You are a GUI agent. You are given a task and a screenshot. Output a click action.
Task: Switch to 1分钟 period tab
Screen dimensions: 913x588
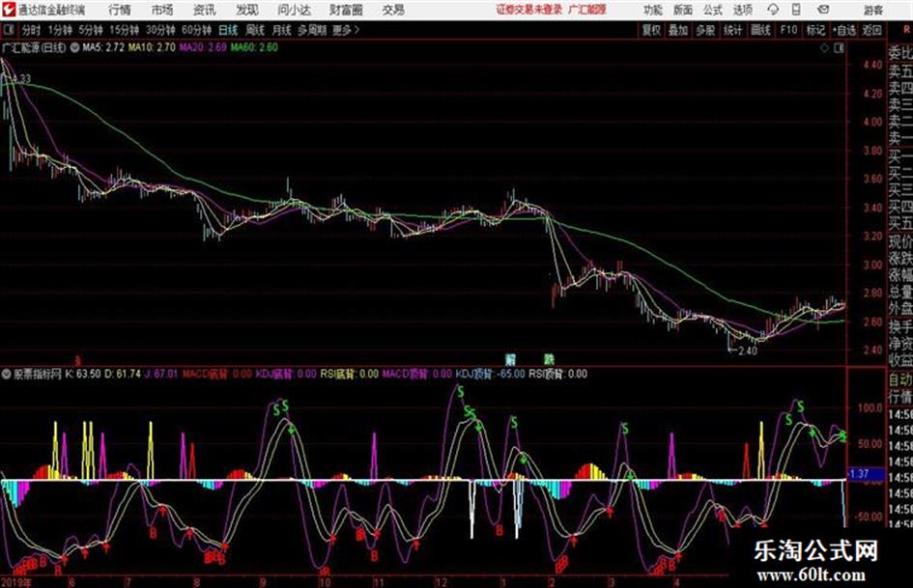click(59, 30)
